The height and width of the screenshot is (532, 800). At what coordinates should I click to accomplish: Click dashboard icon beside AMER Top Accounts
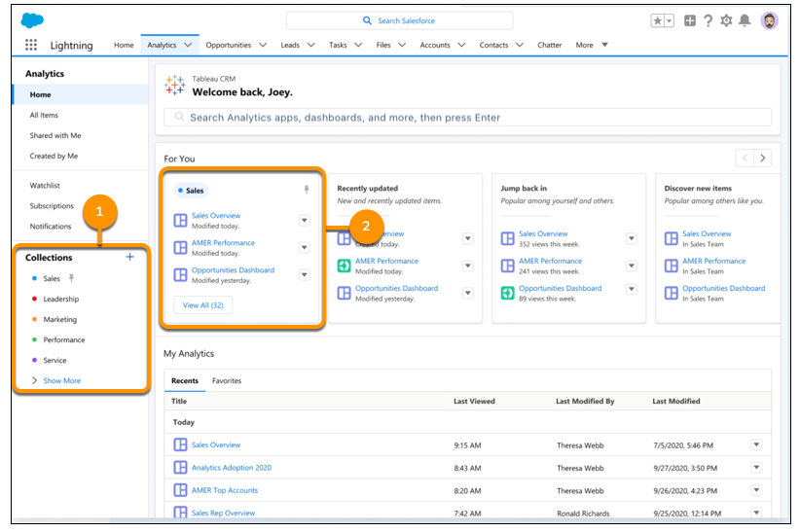coord(180,490)
